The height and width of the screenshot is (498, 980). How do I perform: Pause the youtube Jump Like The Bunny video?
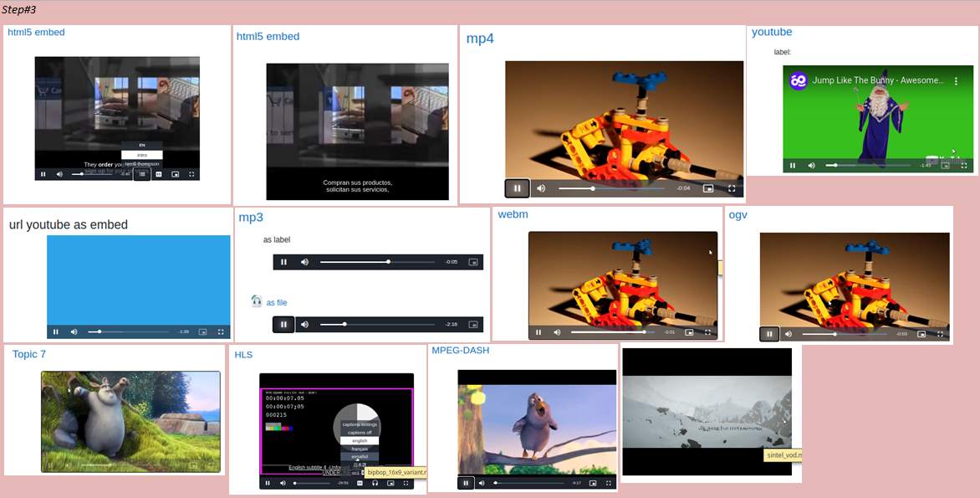(x=793, y=166)
